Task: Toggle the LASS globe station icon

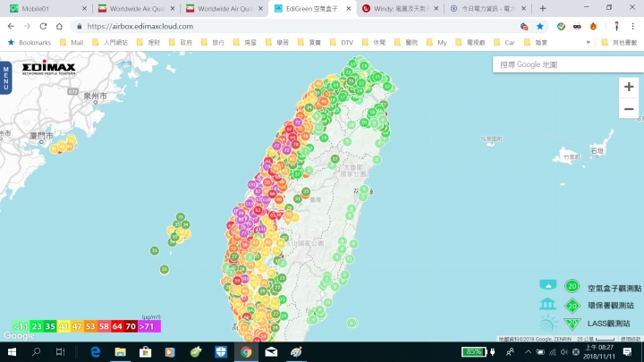Action: 548,323
